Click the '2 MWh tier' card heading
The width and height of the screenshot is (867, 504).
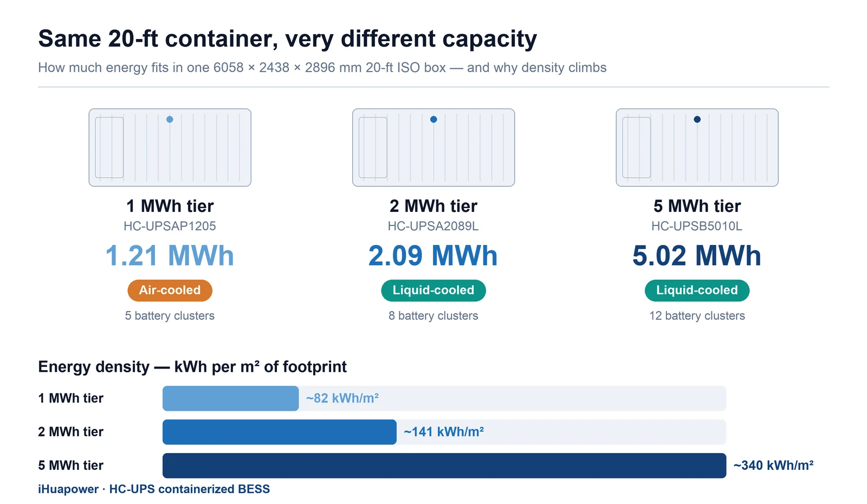[x=433, y=206]
